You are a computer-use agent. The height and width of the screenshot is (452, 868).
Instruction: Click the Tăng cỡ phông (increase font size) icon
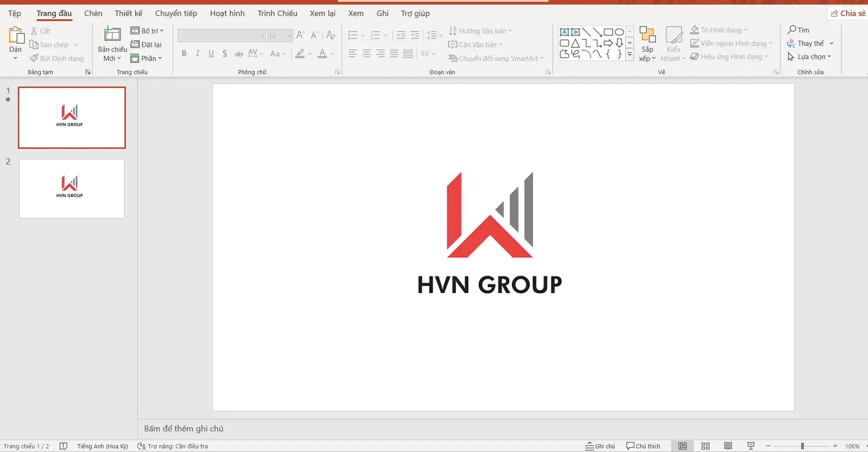pyautogui.click(x=300, y=35)
